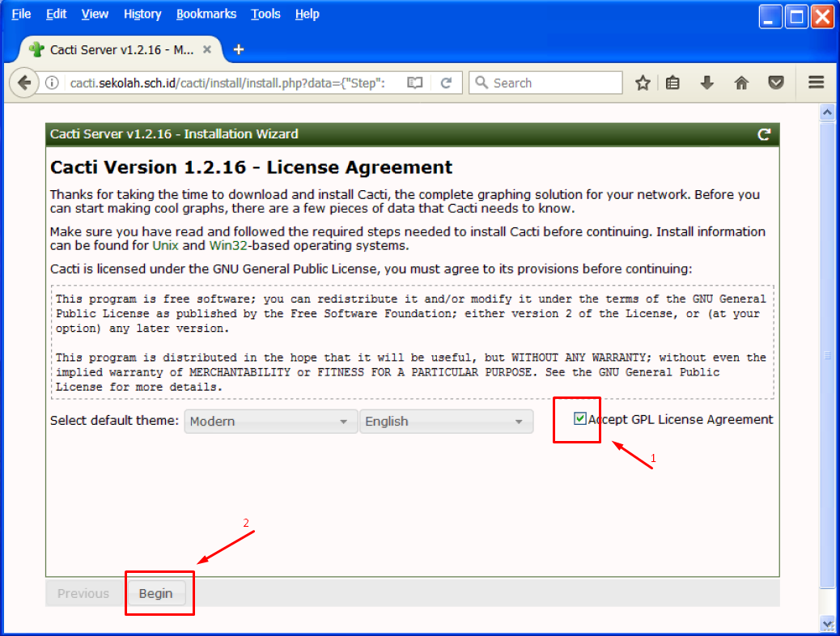Show bookmarks list icon in toolbar
The height and width of the screenshot is (636, 840).
click(672, 83)
